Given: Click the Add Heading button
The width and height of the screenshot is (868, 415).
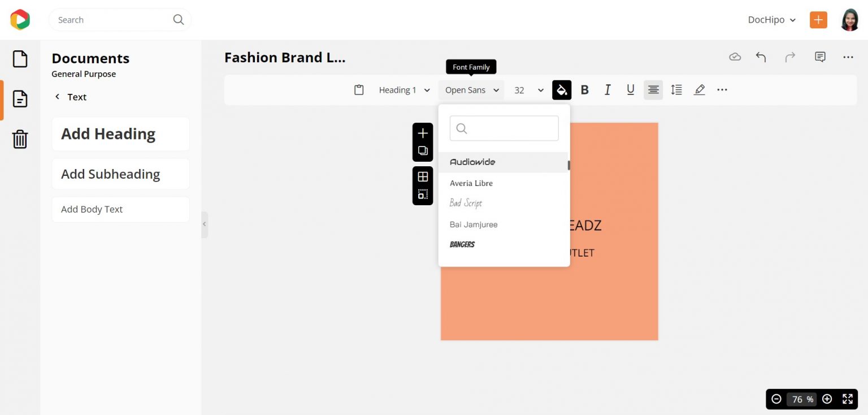Looking at the screenshot, I should pos(120,133).
